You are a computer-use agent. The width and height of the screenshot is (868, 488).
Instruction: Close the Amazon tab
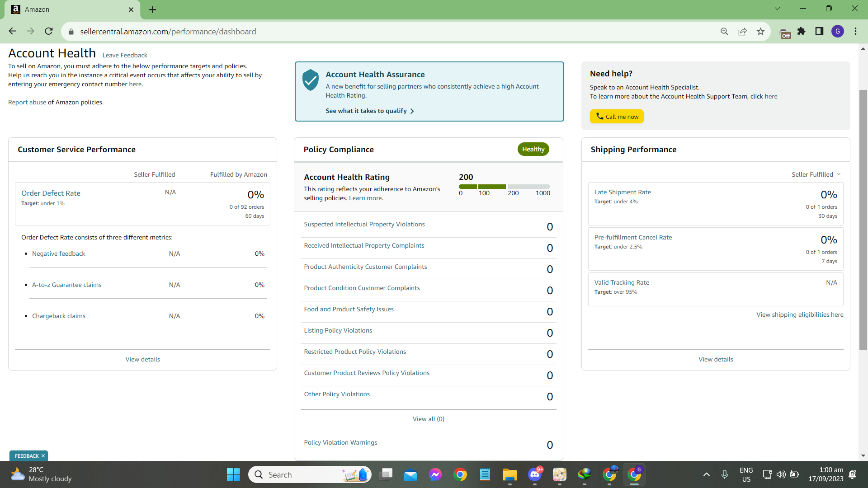tap(131, 9)
